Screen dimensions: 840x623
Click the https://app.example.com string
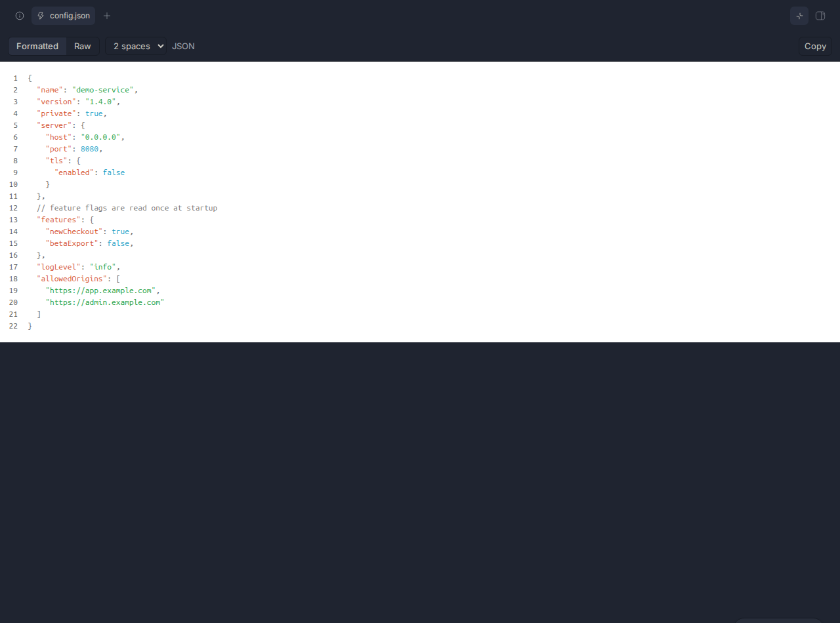100,291
